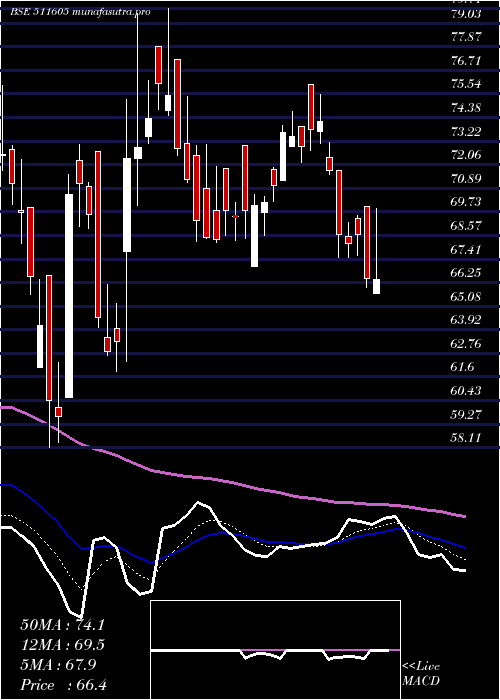Select the 58.11 price level label
The height and width of the screenshot is (700, 500).
[466, 438]
